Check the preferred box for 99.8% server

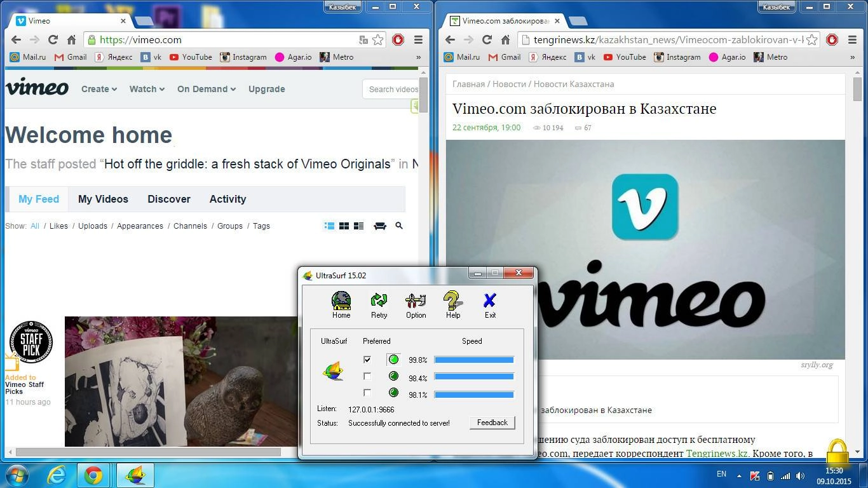tap(367, 360)
